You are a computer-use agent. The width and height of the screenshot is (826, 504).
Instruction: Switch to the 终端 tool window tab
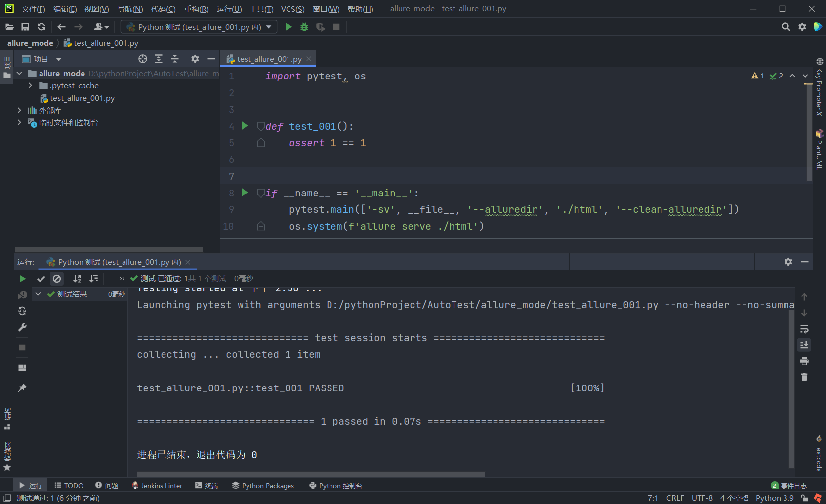pos(207,485)
